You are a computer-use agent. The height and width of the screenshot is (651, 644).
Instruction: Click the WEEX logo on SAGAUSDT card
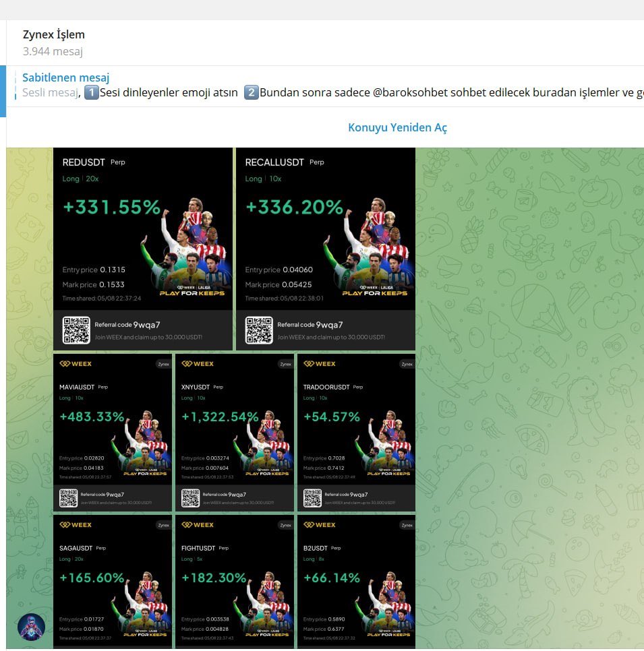pos(76,525)
